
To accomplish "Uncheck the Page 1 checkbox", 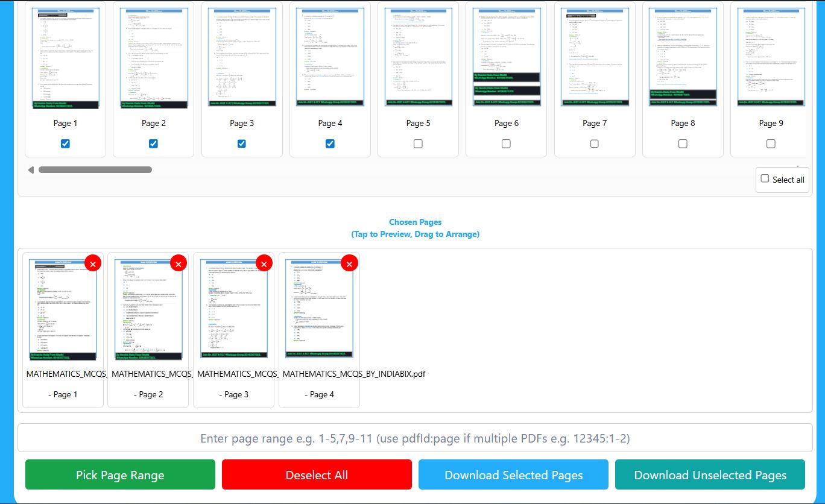I will tap(65, 143).
